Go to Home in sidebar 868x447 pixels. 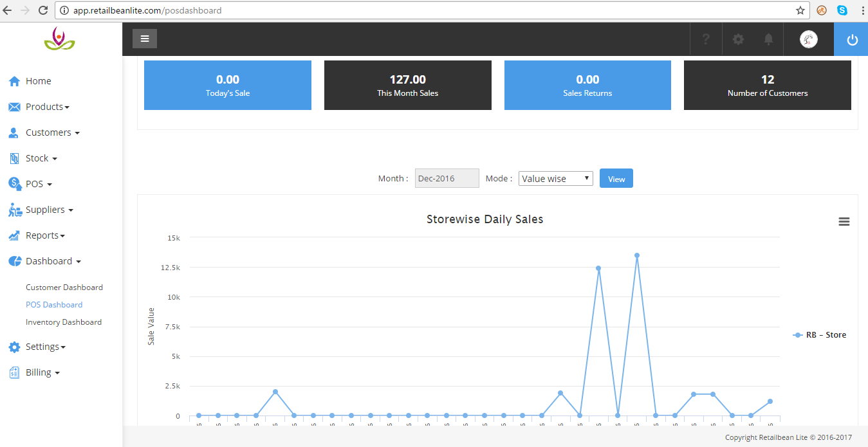point(38,81)
